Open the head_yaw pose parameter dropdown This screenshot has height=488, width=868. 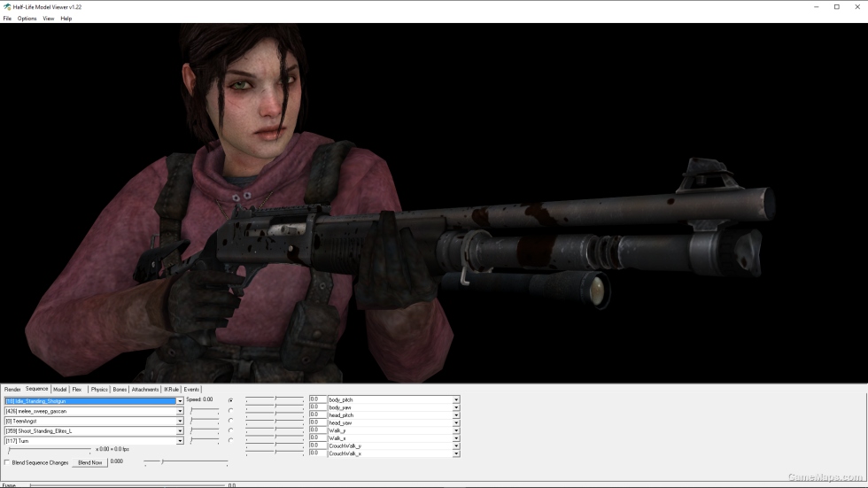(456, 422)
